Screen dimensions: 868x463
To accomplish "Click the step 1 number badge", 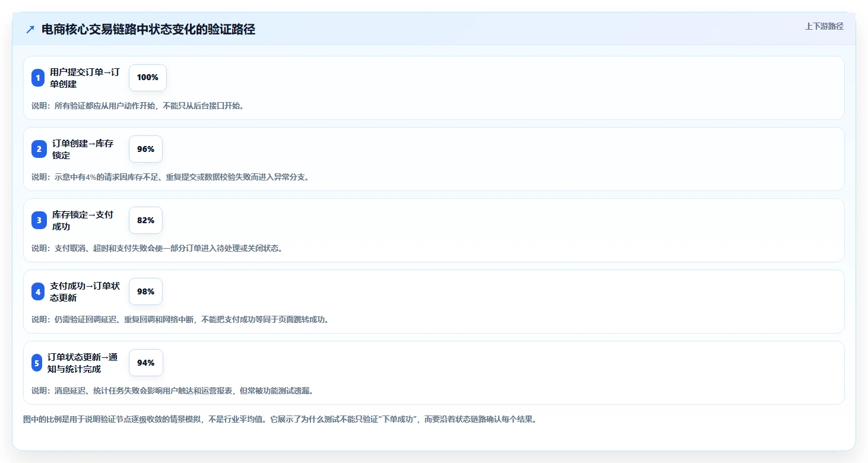I will coord(38,78).
